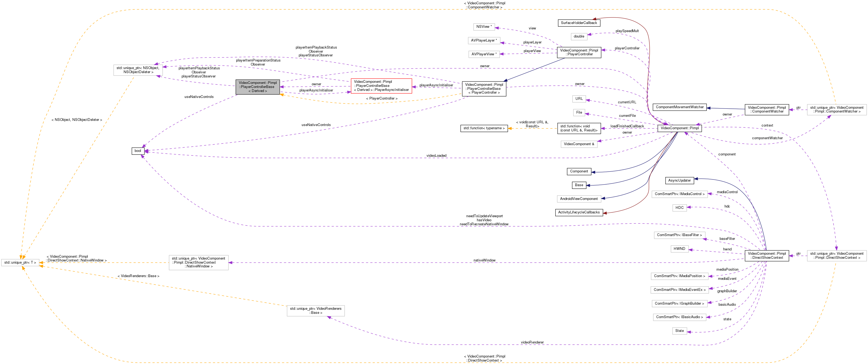Select the ActivityLifecycleCallbacks box
This screenshot has width=868, height=364.
(579, 212)
